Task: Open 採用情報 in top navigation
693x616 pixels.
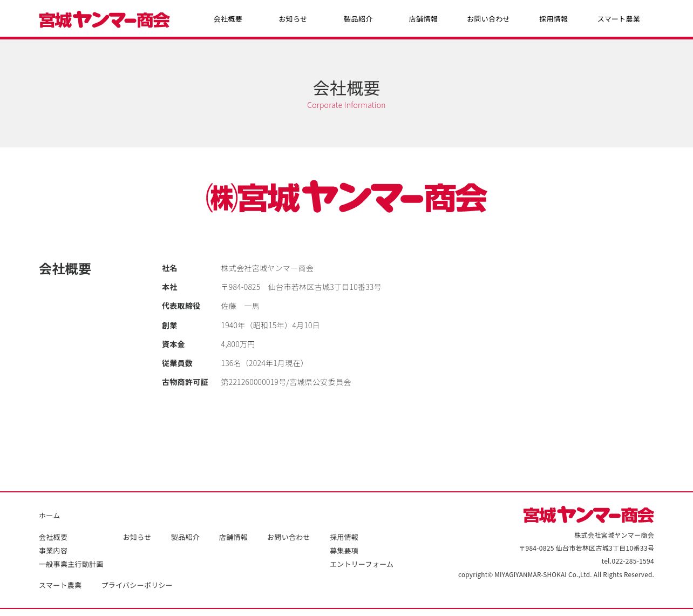Action: coord(553,19)
